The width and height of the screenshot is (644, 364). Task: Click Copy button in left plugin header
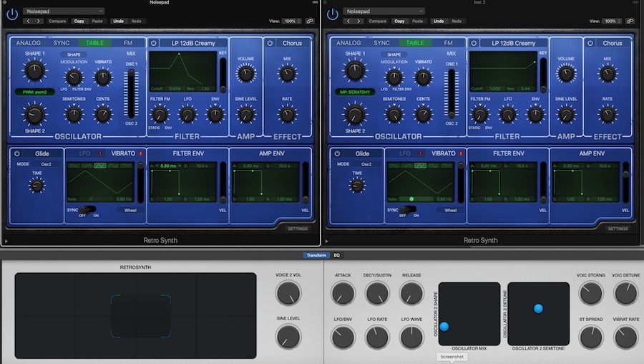point(79,21)
